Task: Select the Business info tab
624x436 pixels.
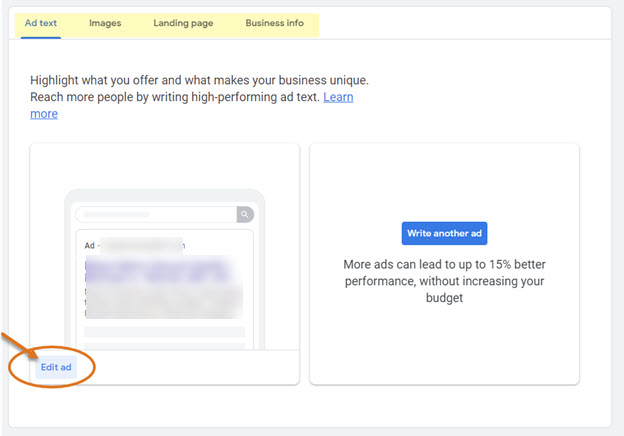Action: [x=274, y=23]
